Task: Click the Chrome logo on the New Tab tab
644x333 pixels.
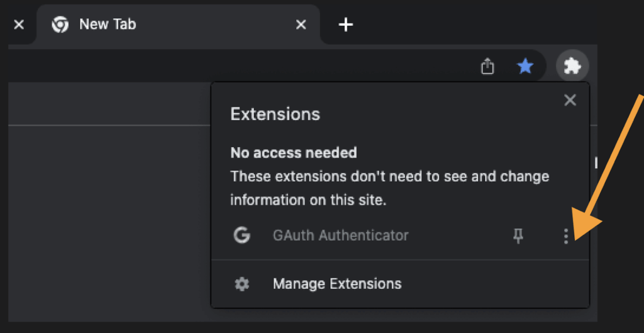Action: 60,25
